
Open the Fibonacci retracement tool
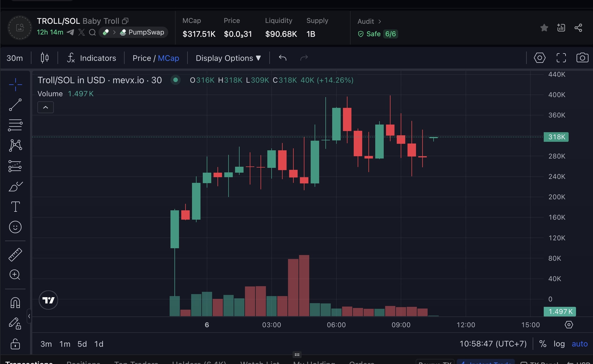coord(15,125)
